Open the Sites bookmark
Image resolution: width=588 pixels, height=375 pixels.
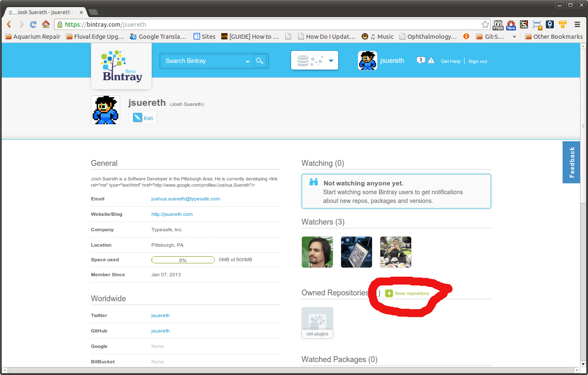[x=204, y=36]
